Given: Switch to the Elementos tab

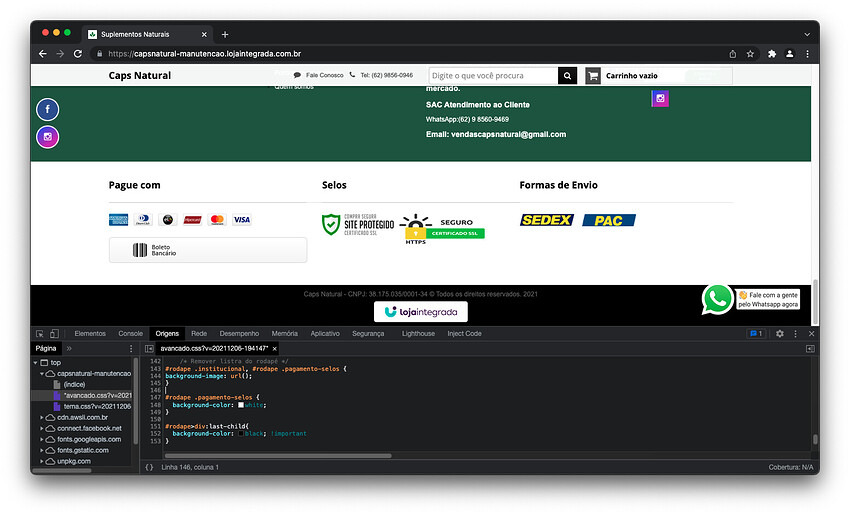Looking at the screenshot, I should pos(90,334).
